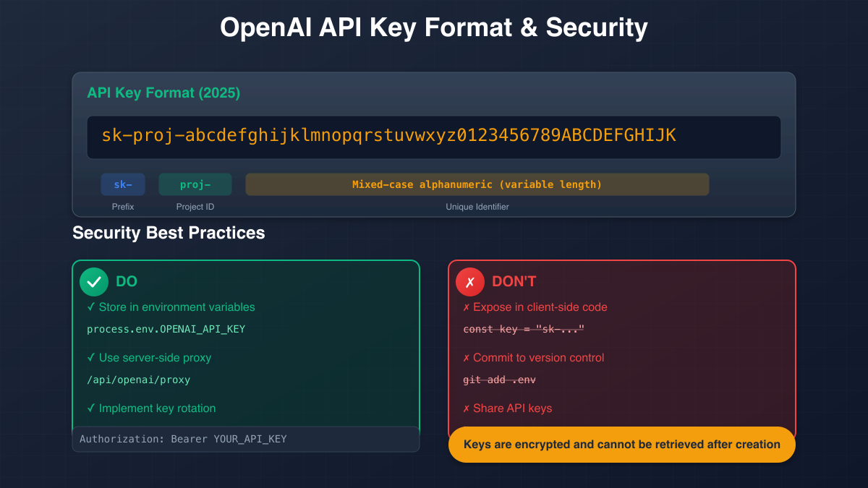Click "Implement key rotation" item
The height and width of the screenshot is (488, 868).
point(151,408)
